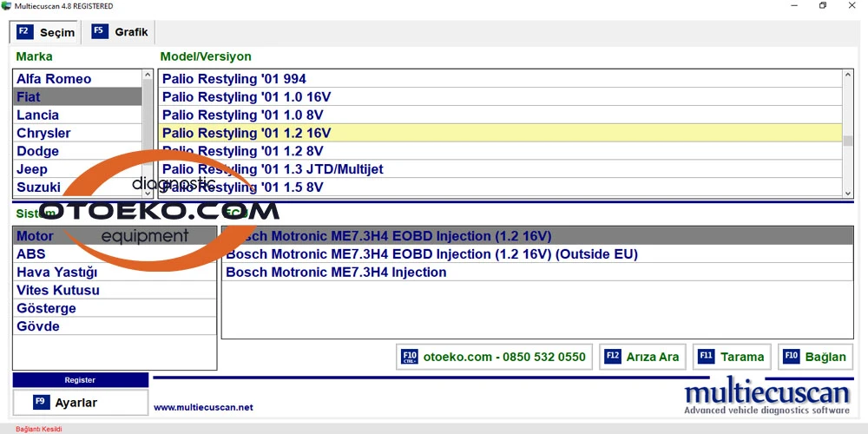Pick Jeep in the Marka list
Screen dimensions: 868x434
(x=77, y=169)
